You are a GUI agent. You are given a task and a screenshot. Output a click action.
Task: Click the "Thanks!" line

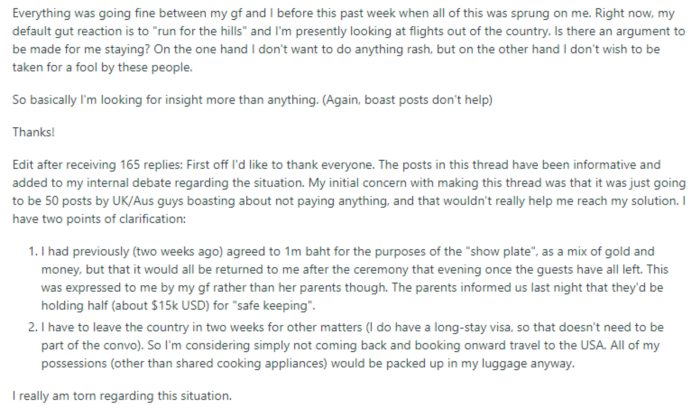click(32, 132)
